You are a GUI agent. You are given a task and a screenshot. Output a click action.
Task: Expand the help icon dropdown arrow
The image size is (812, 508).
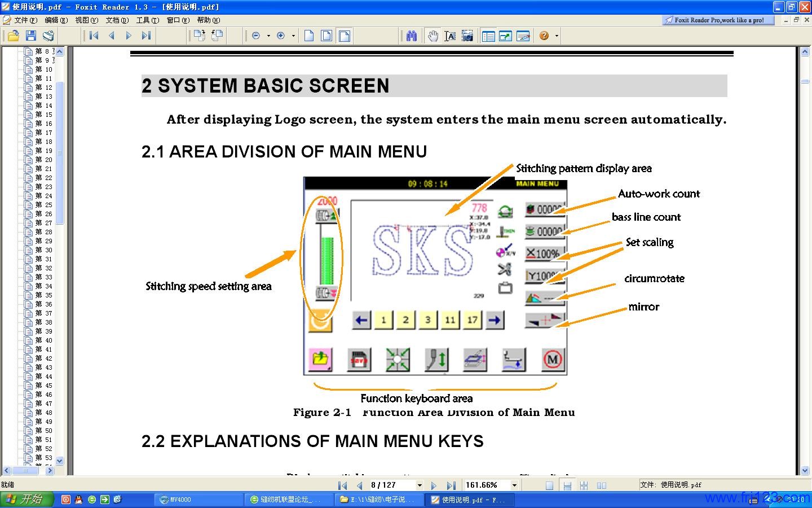557,36
